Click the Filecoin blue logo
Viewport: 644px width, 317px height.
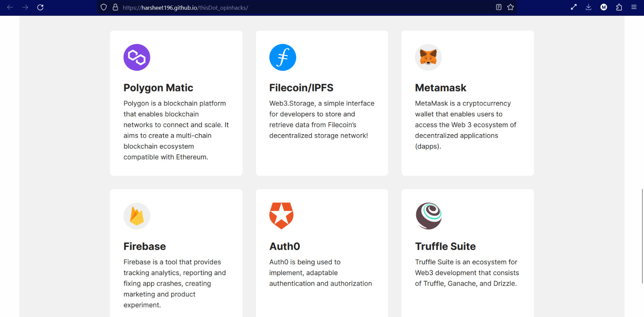coord(283,57)
